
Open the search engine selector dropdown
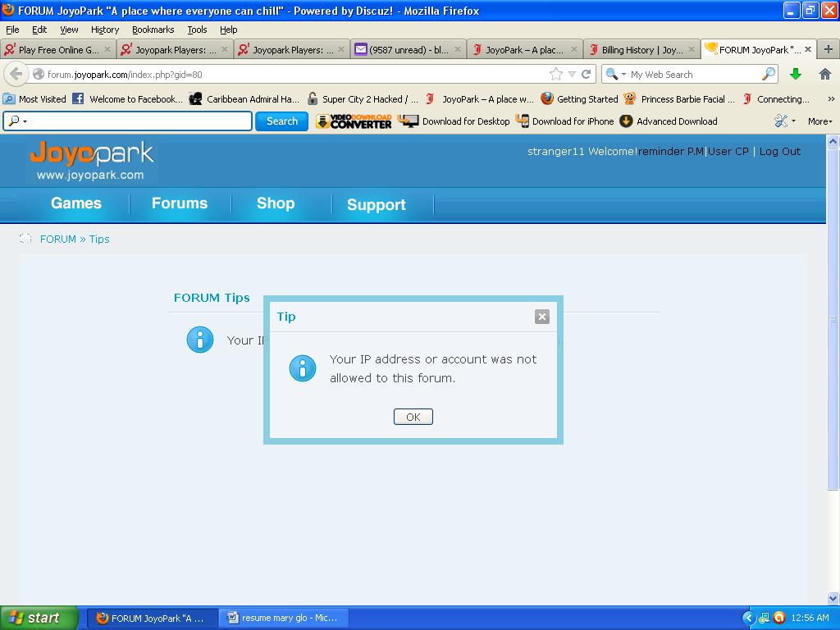tap(615, 74)
